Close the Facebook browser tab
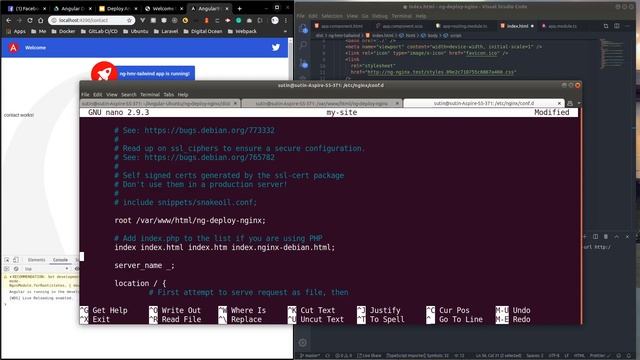Image resolution: width=640 pixels, height=360 pixels. pyautogui.click(x=44, y=9)
